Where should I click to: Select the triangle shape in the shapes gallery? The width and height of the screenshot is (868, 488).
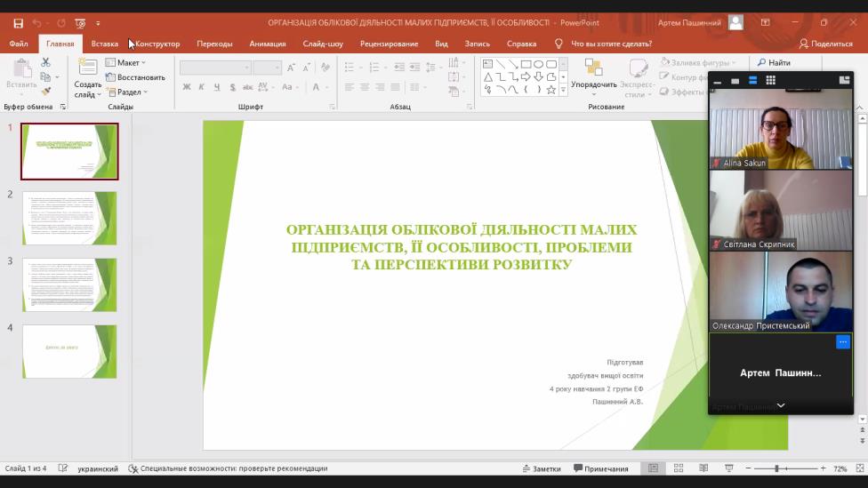point(487,77)
